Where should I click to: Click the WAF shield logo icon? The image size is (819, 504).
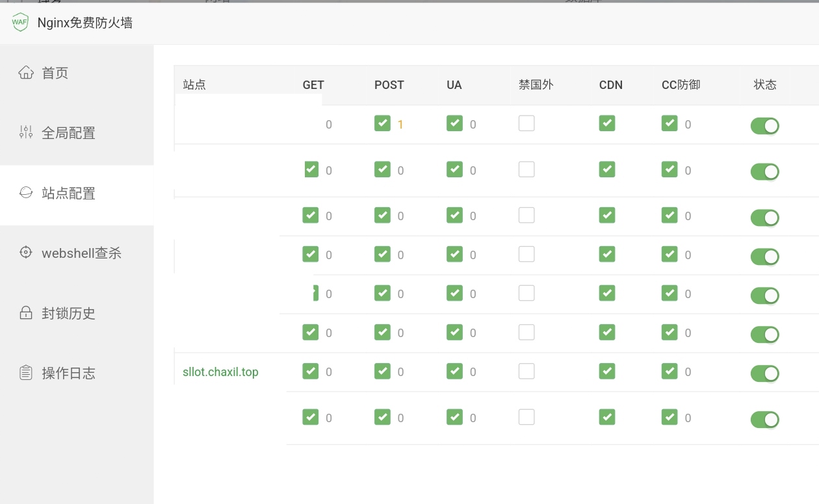tap(20, 22)
